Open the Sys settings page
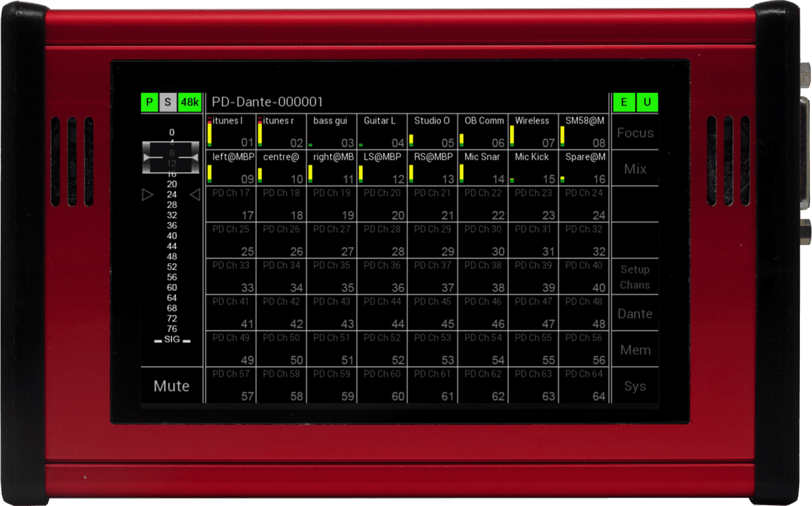This screenshot has width=812, height=506. 635,386
